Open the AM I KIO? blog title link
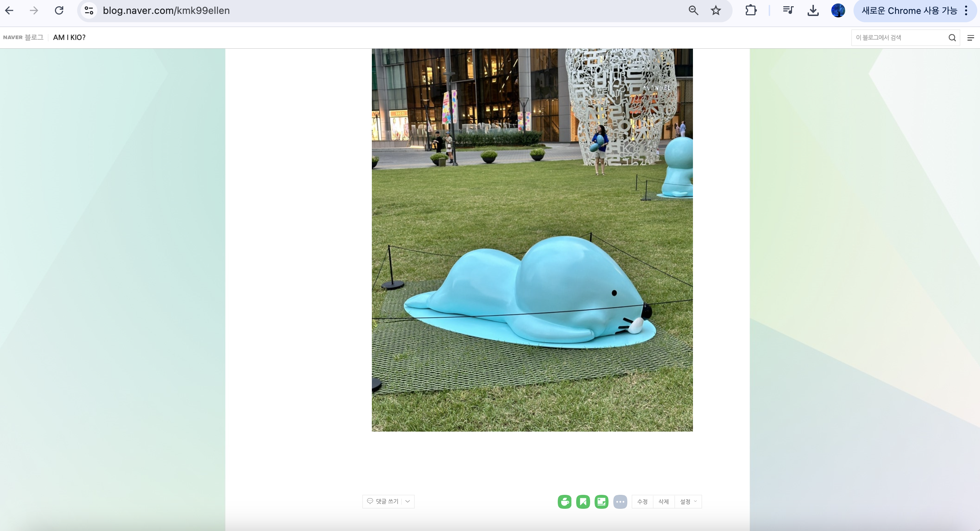 coord(69,38)
